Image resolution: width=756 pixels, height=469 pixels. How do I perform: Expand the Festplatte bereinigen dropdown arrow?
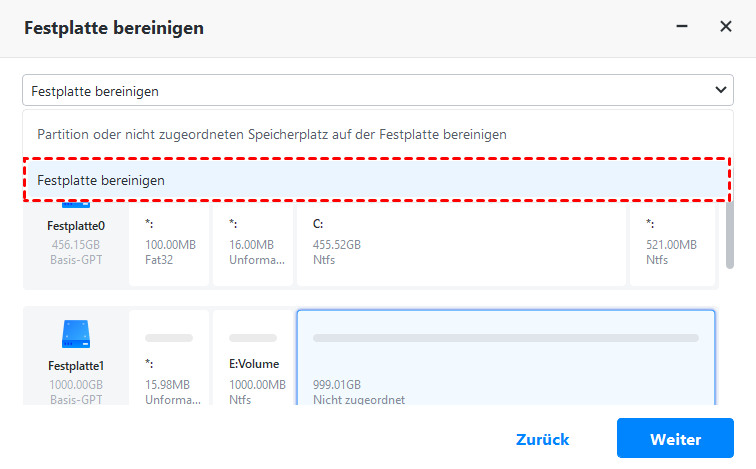[x=721, y=90]
